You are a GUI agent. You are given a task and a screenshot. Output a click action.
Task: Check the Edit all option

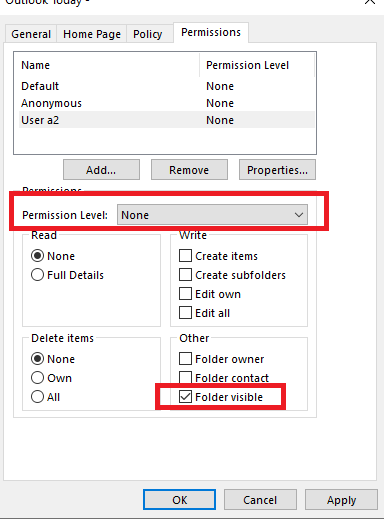[x=185, y=313]
